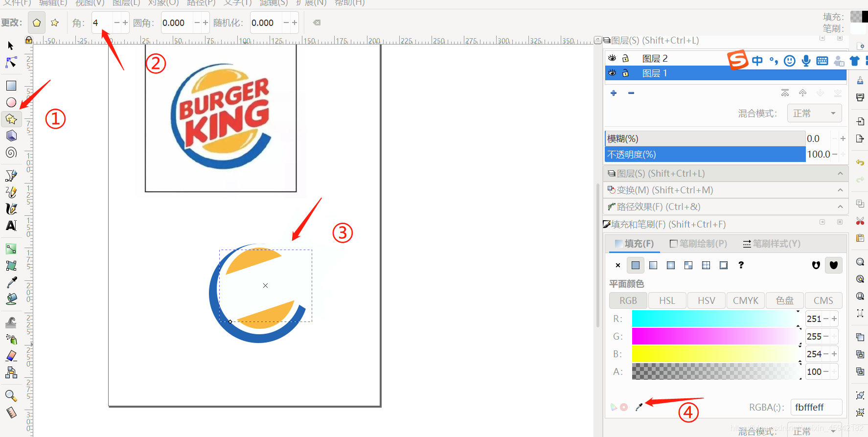The image size is (868, 437).
Task: Click the export file icon
Action: 860,138
